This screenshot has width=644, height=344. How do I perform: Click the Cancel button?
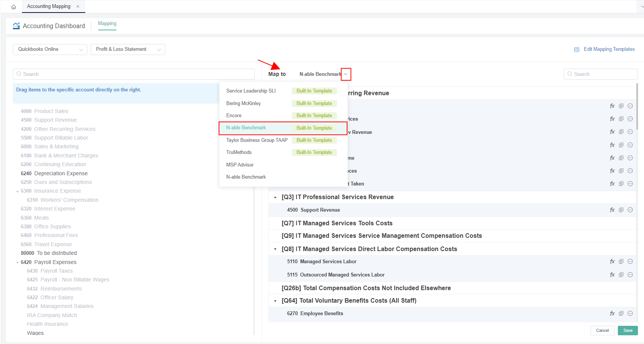pyautogui.click(x=602, y=330)
